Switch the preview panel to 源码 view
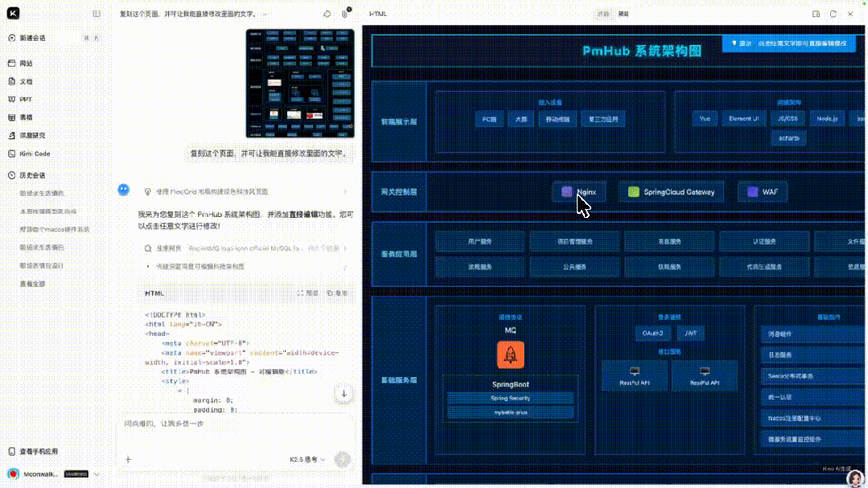868x488 pixels. click(602, 14)
